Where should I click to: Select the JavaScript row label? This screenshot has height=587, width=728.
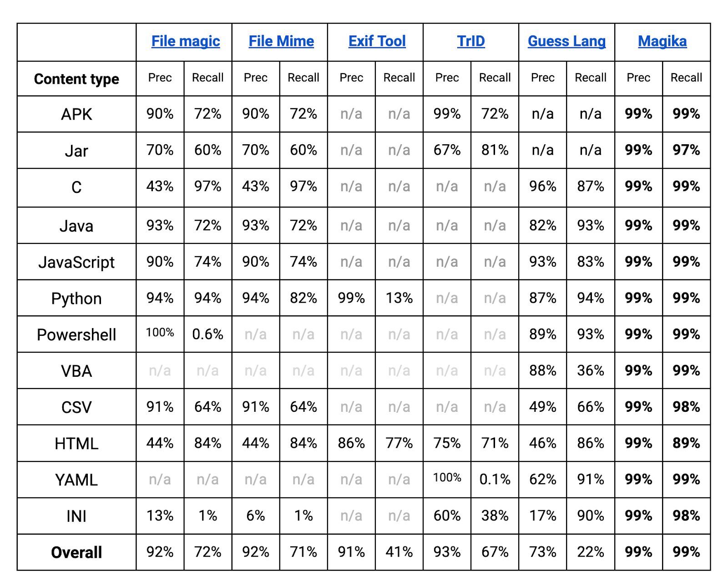coord(76,262)
